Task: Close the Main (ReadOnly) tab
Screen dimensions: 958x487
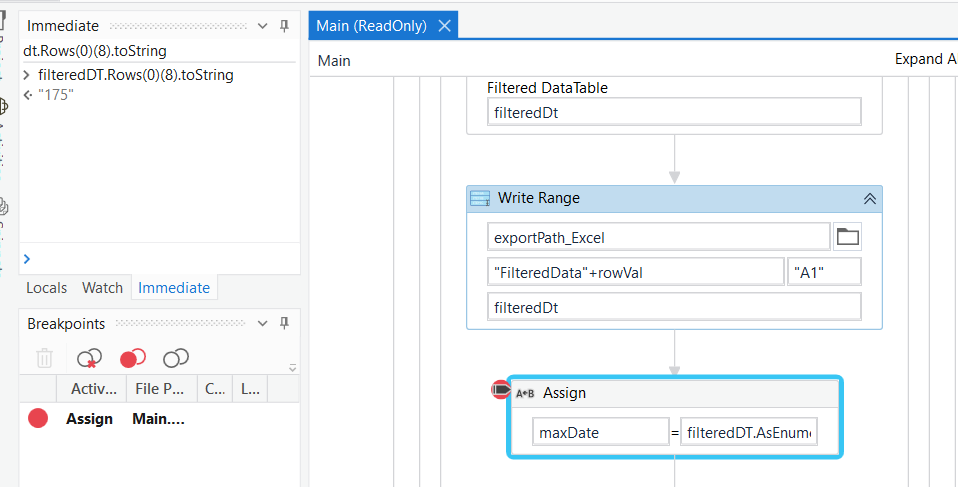Action: [445, 26]
